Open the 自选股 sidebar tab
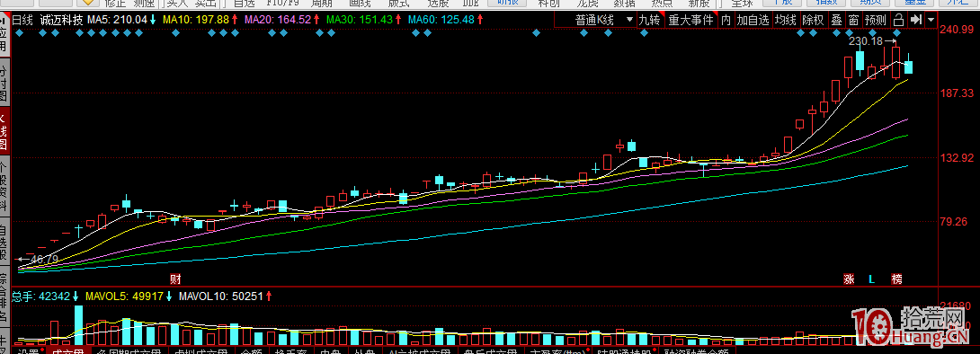Image resolution: width=980 pixels, height=354 pixels. coord(4,241)
